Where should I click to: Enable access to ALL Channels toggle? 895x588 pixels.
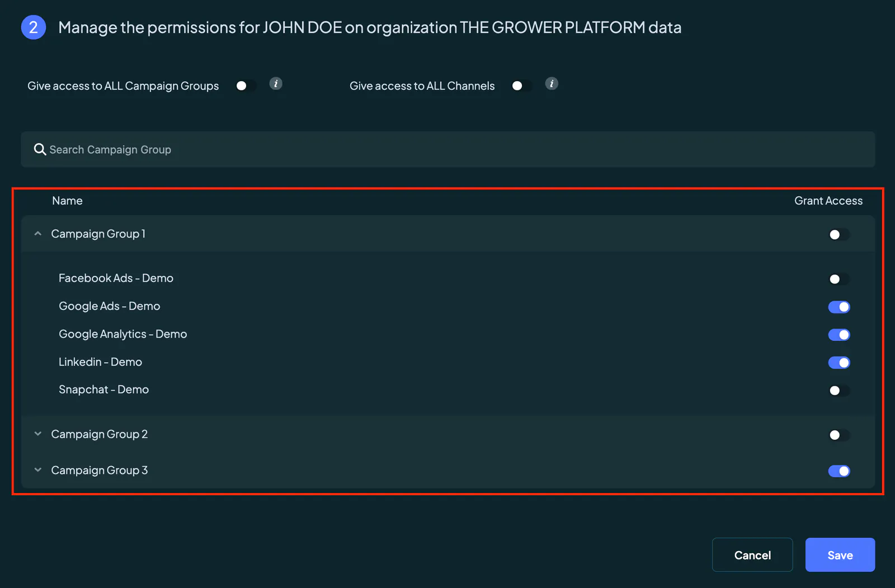click(521, 86)
